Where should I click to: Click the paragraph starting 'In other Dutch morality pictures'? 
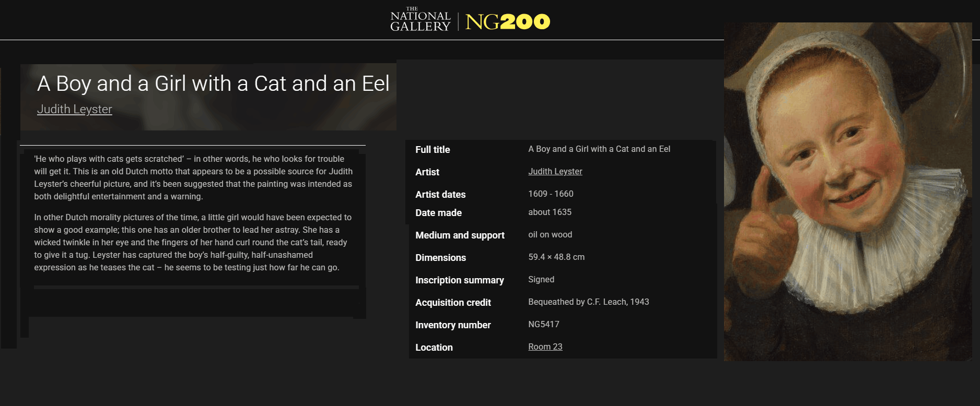coord(193,242)
